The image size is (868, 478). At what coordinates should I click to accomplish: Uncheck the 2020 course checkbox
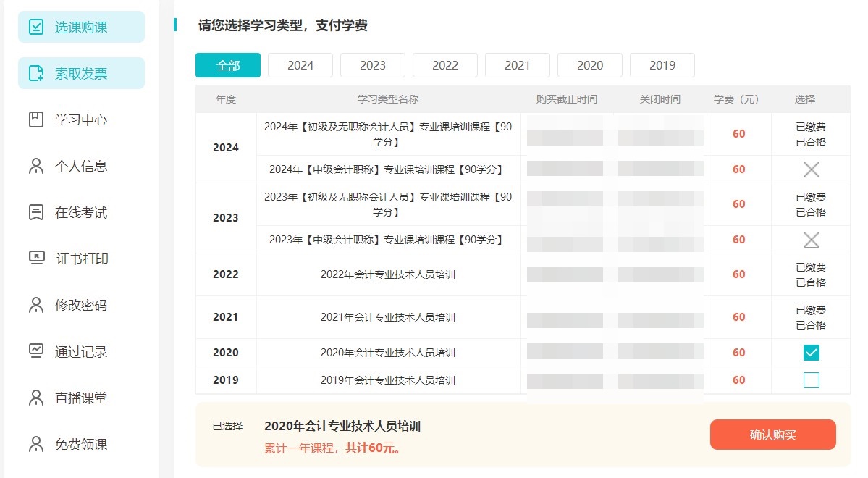pos(811,353)
